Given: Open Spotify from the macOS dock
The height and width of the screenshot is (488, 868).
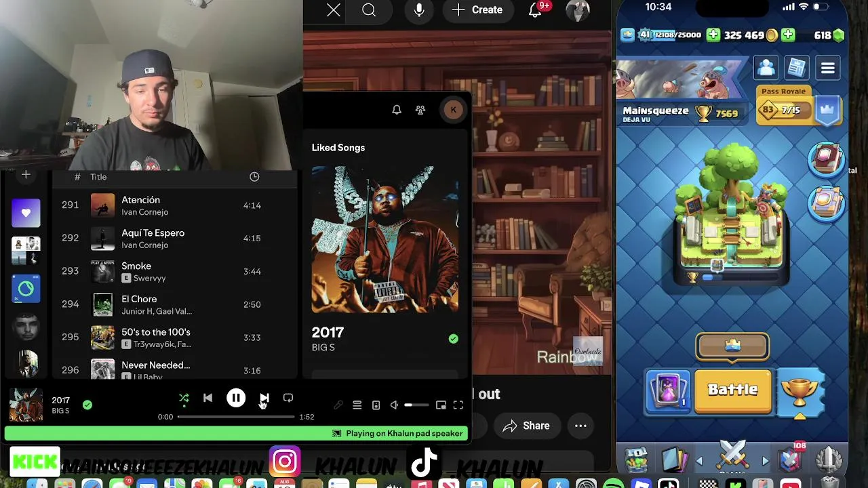Looking at the screenshot, I should (613, 483).
